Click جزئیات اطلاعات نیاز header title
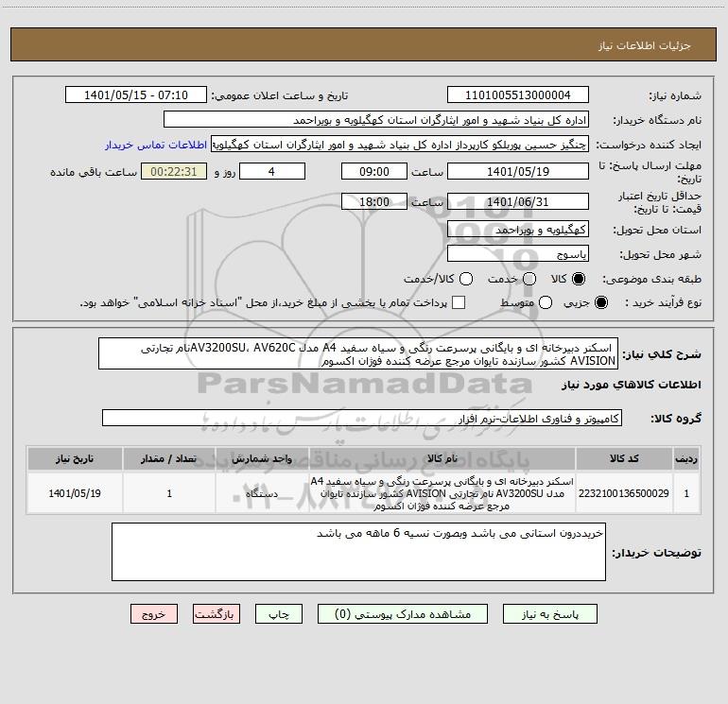The width and height of the screenshot is (728, 704). (x=645, y=45)
